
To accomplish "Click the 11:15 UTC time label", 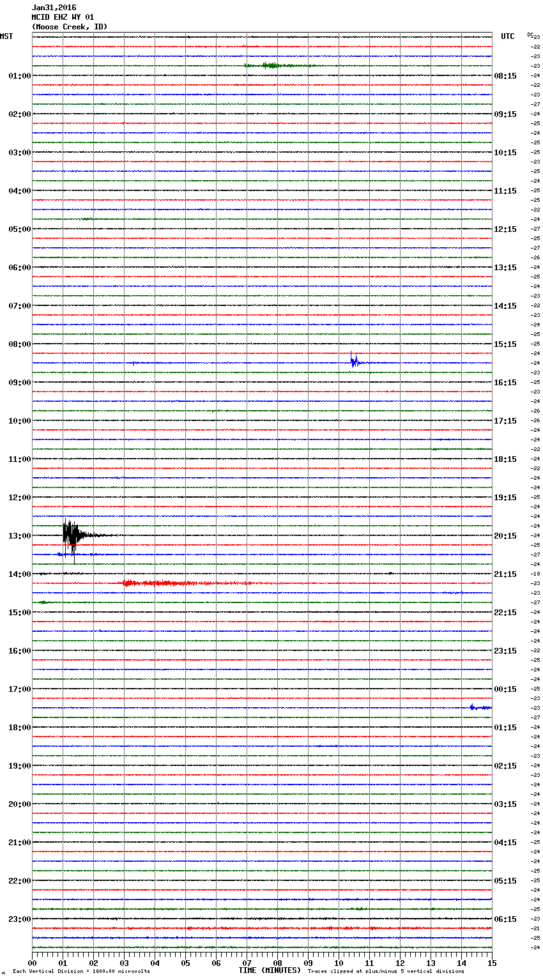I will 505,191.
